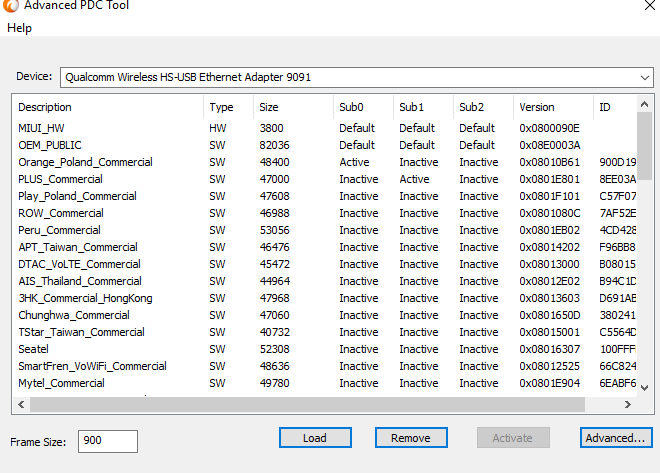Open the Help menu
Screen dimensions: 660x473
point(20,28)
